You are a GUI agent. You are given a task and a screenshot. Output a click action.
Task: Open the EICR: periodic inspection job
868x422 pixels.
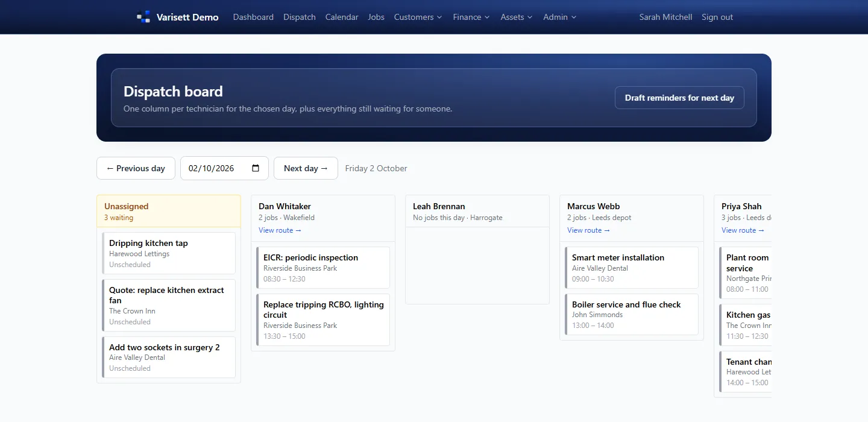323,268
